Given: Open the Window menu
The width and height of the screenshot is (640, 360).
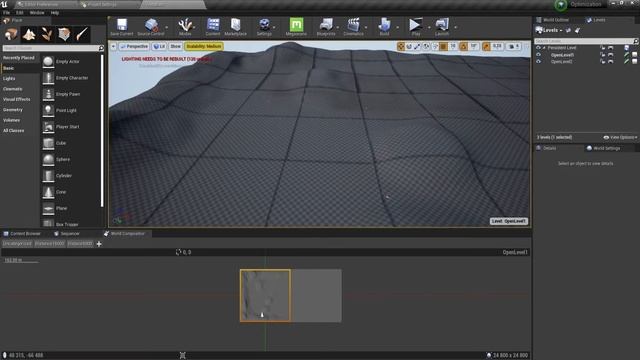Looking at the screenshot, I should [x=37, y=13].
